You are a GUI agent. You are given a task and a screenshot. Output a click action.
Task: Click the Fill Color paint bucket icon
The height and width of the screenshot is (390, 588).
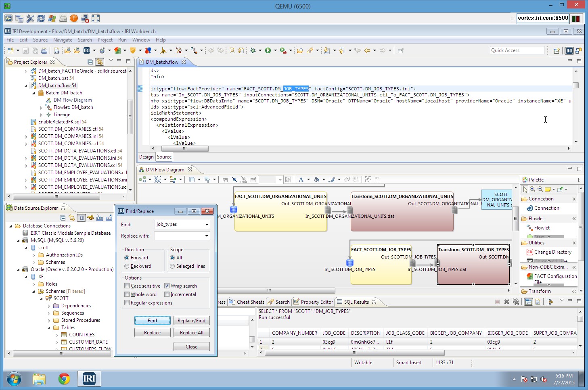click(x=317, y=179)
